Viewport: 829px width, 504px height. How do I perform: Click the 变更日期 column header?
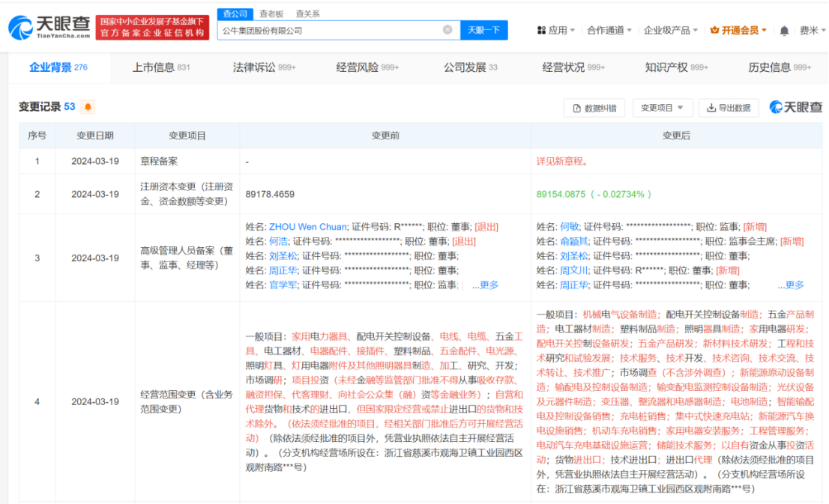pyautogui.click(x=95, y=136)
